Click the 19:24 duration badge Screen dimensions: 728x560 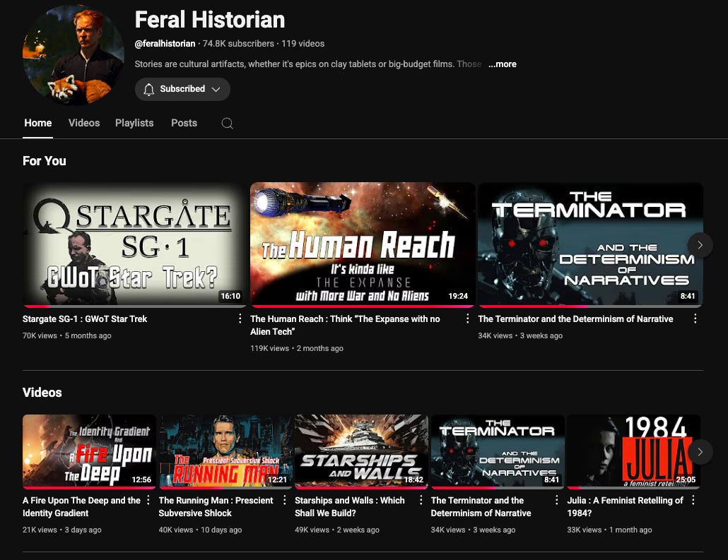(458, 296)
